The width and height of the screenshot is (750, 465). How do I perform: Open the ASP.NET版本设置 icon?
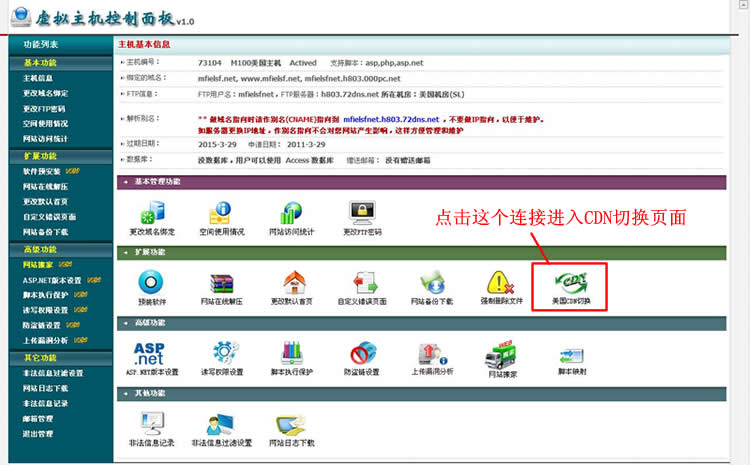point(151,353)
